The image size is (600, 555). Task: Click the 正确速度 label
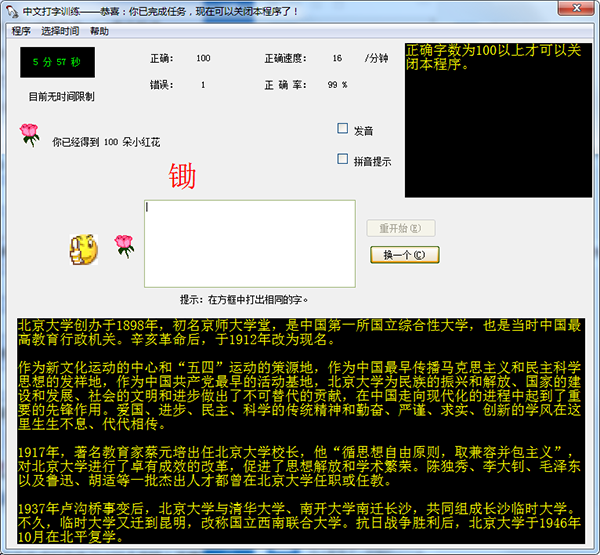coord(285,59)
